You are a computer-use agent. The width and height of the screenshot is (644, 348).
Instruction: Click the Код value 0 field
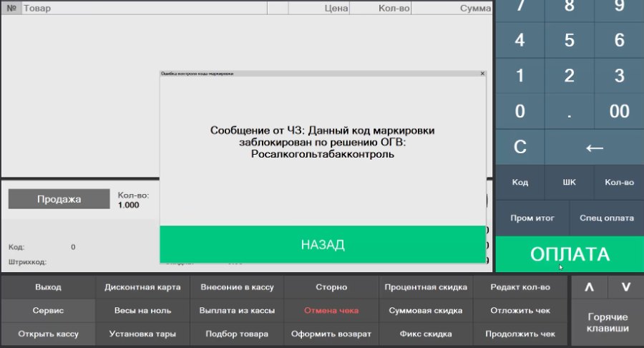(x=73, y=247)
